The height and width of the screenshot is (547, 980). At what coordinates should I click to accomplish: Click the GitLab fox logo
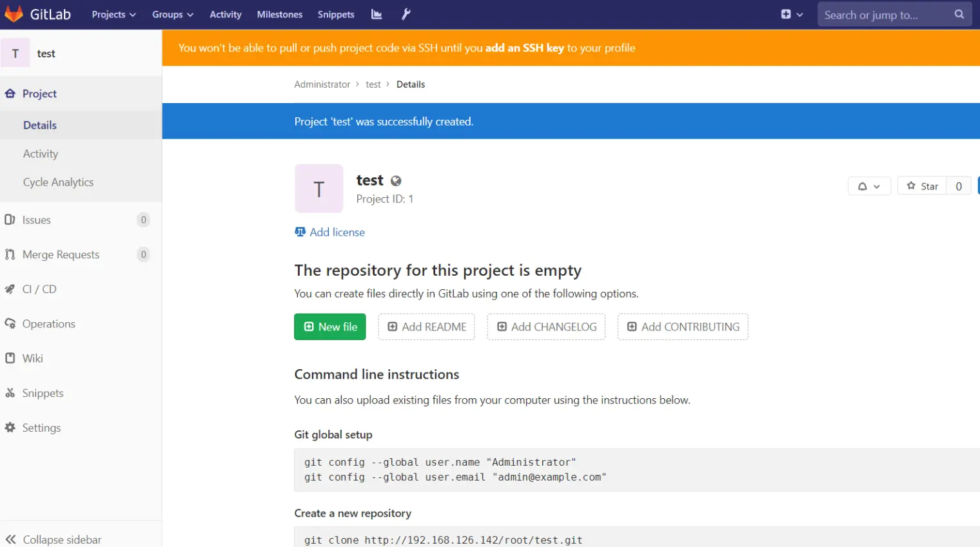[x=14, y=14]
